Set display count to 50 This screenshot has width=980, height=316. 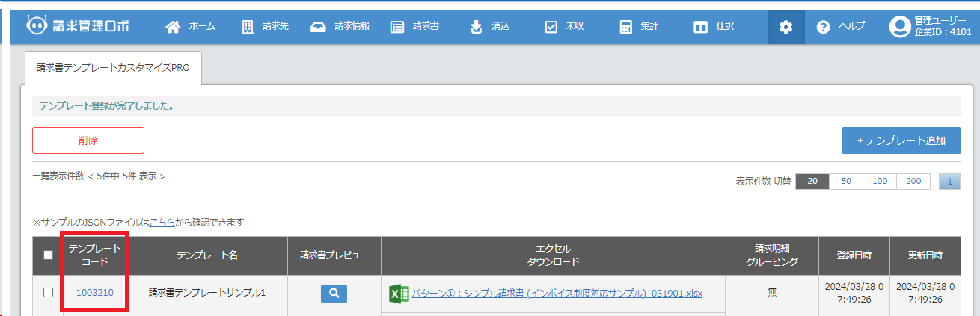click(x=845, y=182)
